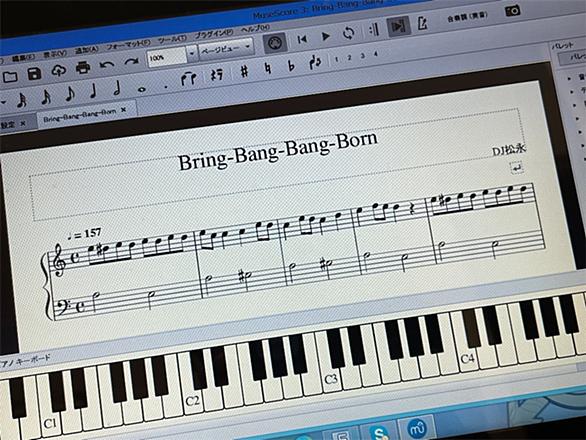Open the ページビュー view mode dropdown
The image size is (586, 440).
(x=225, y=49)
